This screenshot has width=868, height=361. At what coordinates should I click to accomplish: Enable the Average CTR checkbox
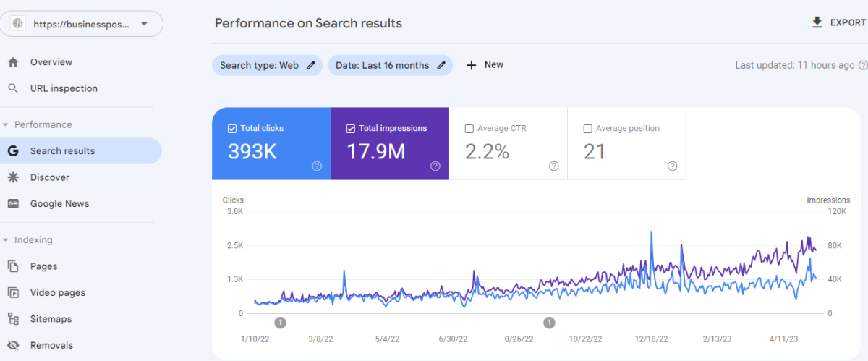(x=469, y=129)
